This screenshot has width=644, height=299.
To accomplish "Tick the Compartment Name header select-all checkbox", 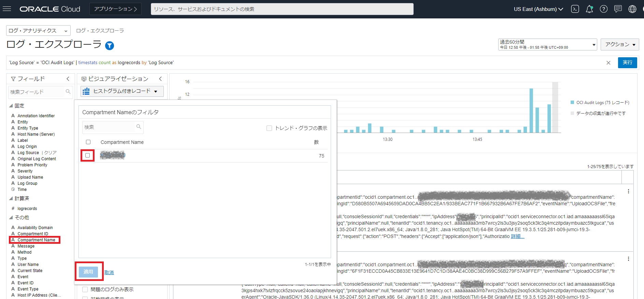I will [x=88, y=142].
